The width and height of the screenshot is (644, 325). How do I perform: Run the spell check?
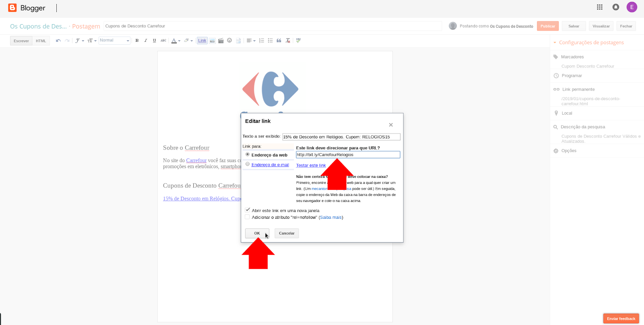coord(298,40)
